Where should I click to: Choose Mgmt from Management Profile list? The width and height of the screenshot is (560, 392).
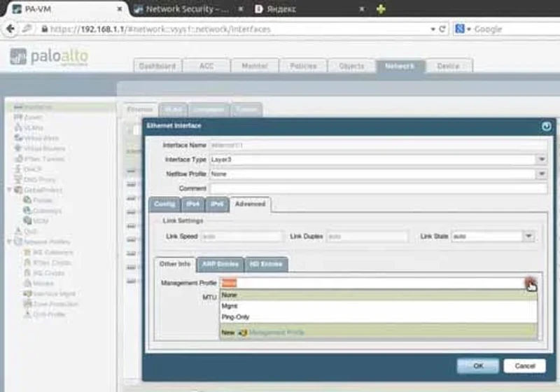tap(378, 306)
